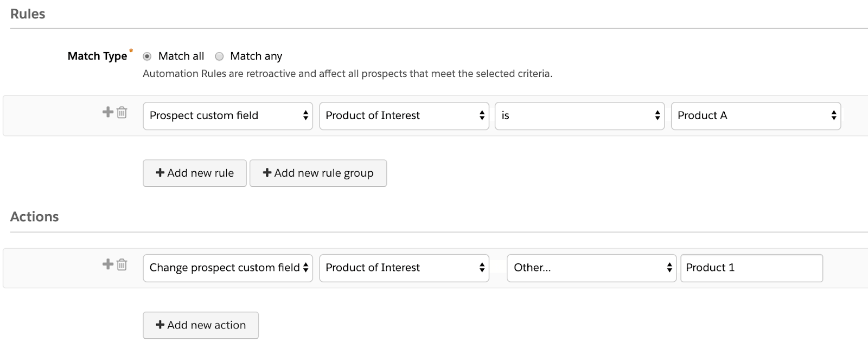
Task: Click plus icon in the action row
Action: point(108,264)
